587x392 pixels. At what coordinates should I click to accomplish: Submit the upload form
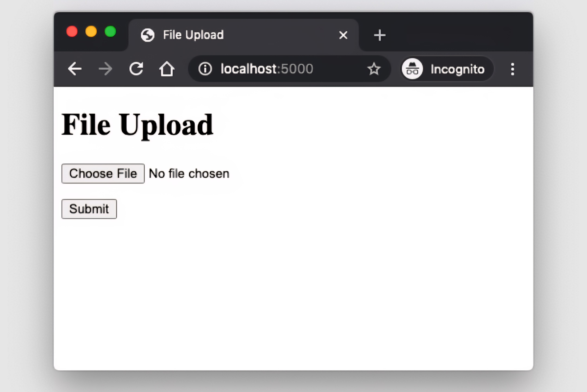coord(89,209)
